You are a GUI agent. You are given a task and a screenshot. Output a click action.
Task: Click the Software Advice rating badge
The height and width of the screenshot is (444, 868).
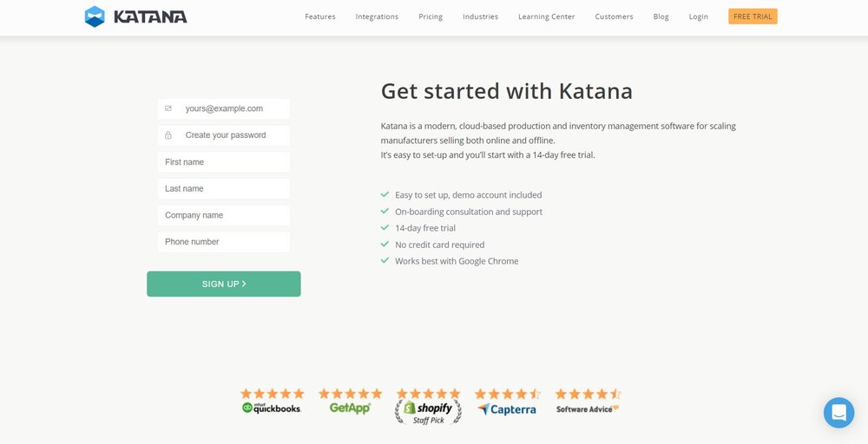(x=588, y=402)
